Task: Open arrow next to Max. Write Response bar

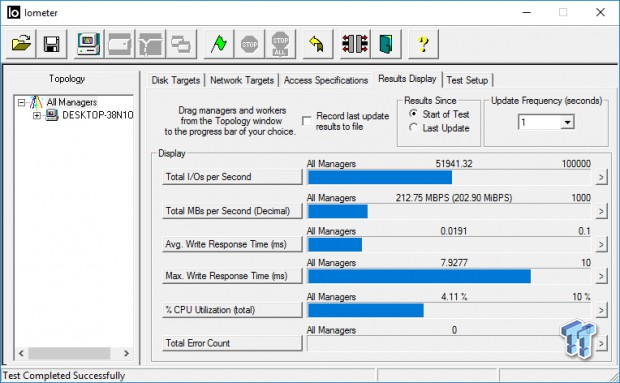Action: pos(601,276)
